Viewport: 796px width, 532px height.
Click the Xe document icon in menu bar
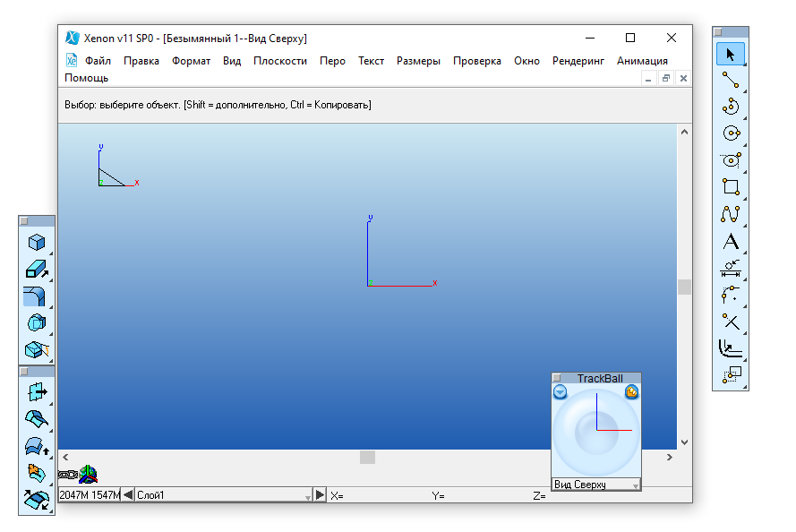pyautogui.click(x=72, y=60)
